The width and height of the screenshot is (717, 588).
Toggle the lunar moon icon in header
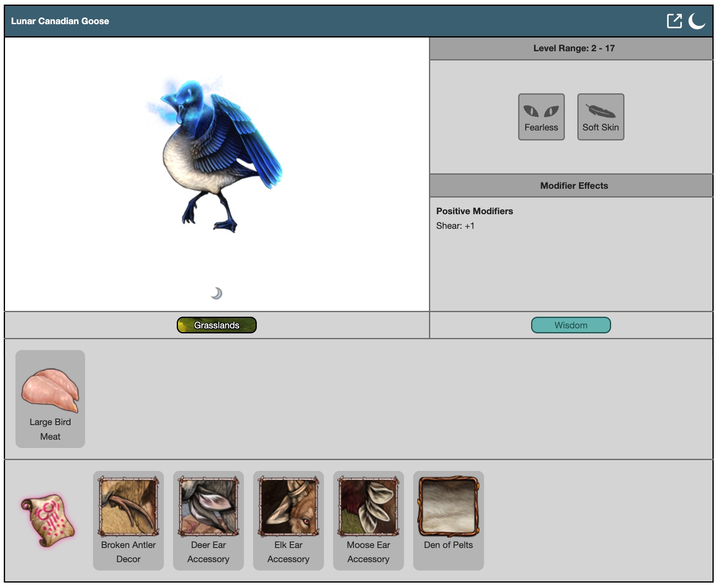coord(696,21)
